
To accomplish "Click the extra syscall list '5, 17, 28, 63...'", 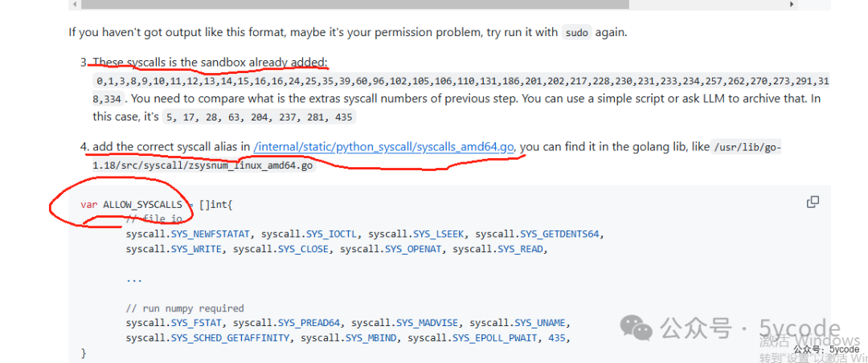I will pos(260,116).
